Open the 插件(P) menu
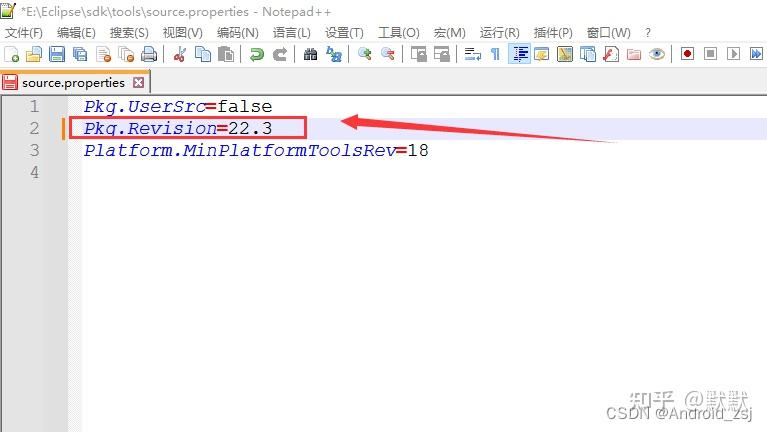 coord(553,33)
